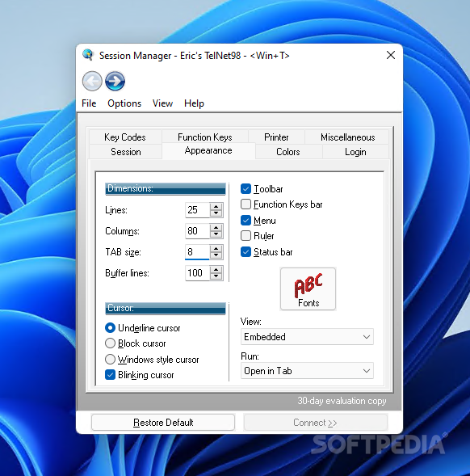
Task: Increase Buffer lines with up arrow
Action: click(x=216, y=269)
